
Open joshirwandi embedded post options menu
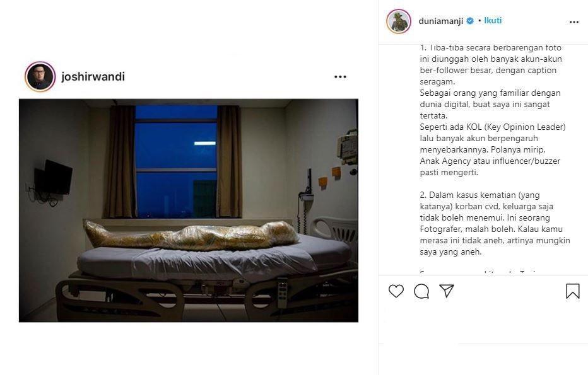[340, 77]
